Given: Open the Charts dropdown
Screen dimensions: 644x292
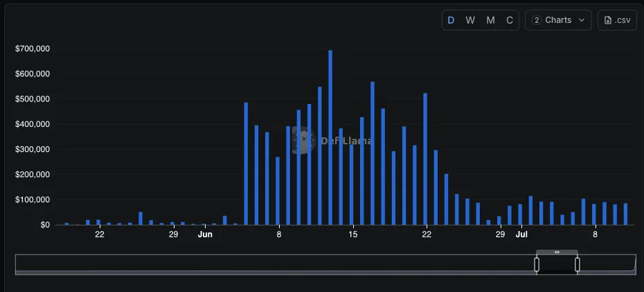Looking at the screenshot, I should tap(558, 20).
